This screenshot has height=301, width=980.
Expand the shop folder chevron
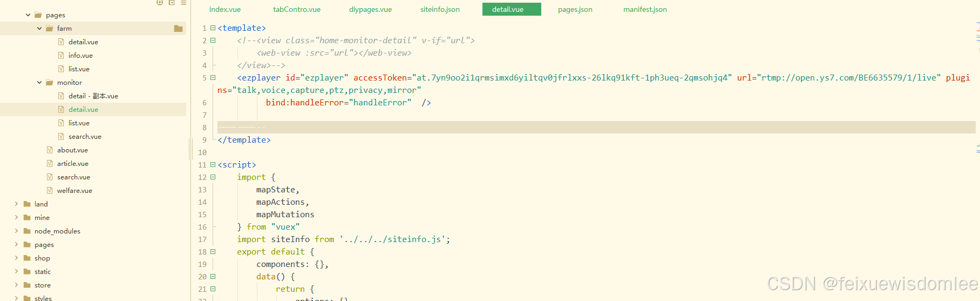(16, 258)
